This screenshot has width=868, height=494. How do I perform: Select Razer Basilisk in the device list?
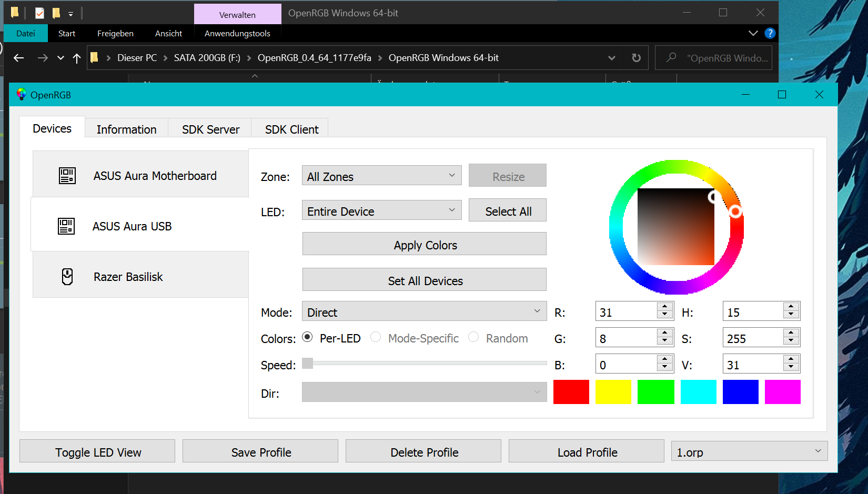tap(140, 276)
